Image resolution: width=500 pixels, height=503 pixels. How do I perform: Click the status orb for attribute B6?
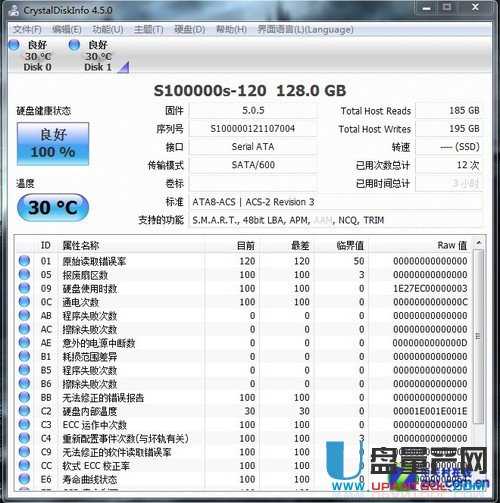click(x=24, y=384)
